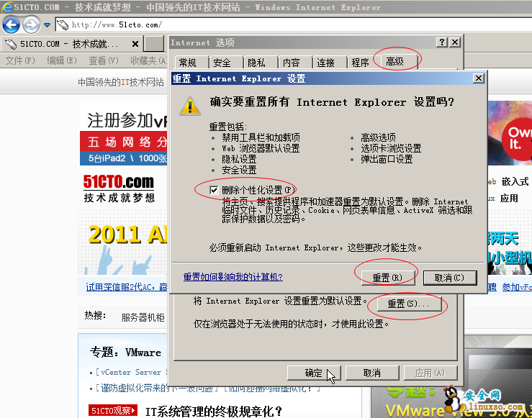Viewport: 532px width, 418px height.
Task: Open the 试用深信服2代AC link
Action: [x=127, y=287]
